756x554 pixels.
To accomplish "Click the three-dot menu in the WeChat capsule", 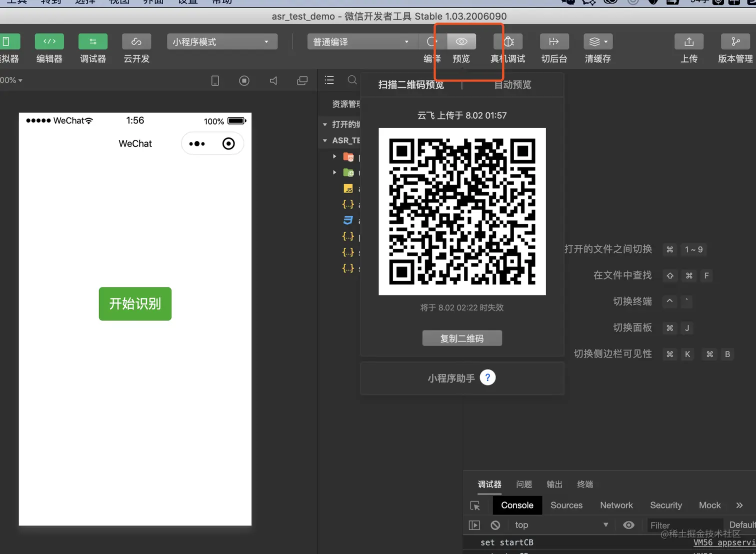I will [x=197, y=144].
